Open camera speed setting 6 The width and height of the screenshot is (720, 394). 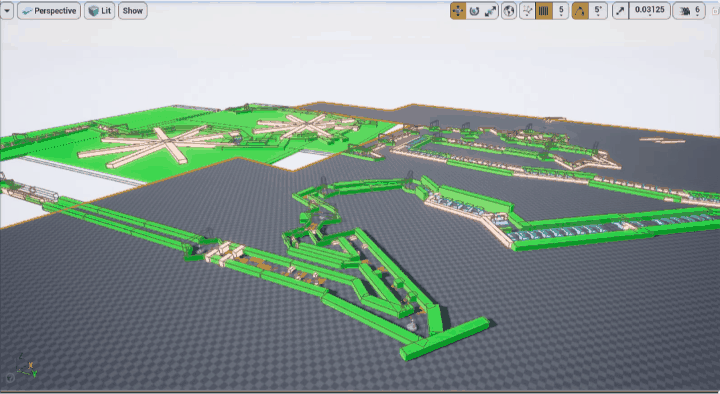(x=689, y=11)
